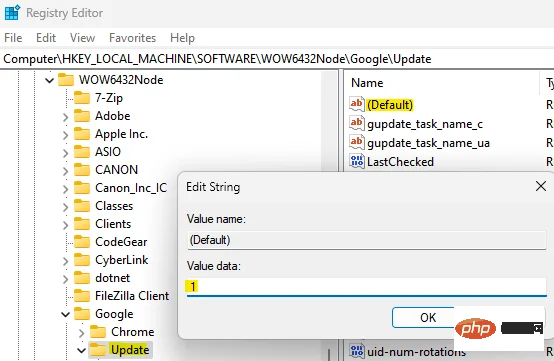The image size is (554, 361).
Task: Expand the ASIO key
Action: click(65, 153)
